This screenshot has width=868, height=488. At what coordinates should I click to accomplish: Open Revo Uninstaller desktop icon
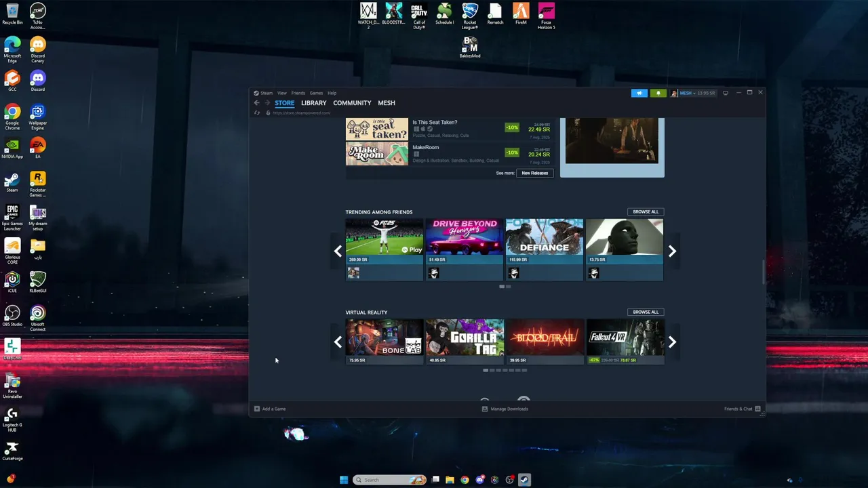[12, 386]
